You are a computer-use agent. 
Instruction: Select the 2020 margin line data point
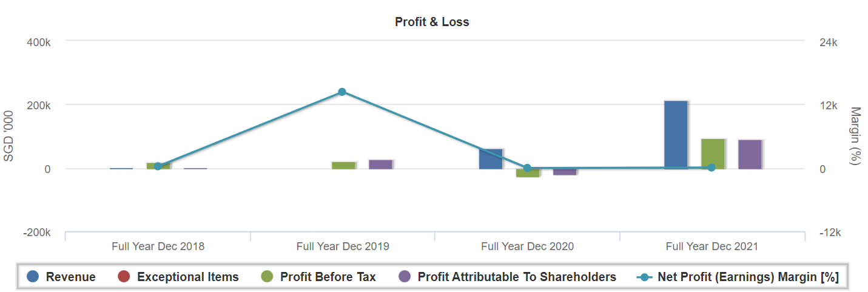(527, 168)
